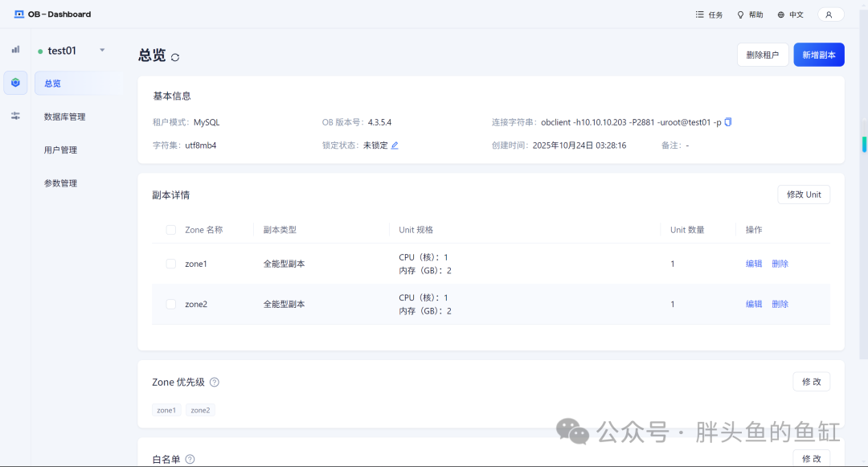This screenshot has height=467, width=868.
Task: Click 删除 link in zone2 row
Action: pyautogui.click(x=780, y=305)
